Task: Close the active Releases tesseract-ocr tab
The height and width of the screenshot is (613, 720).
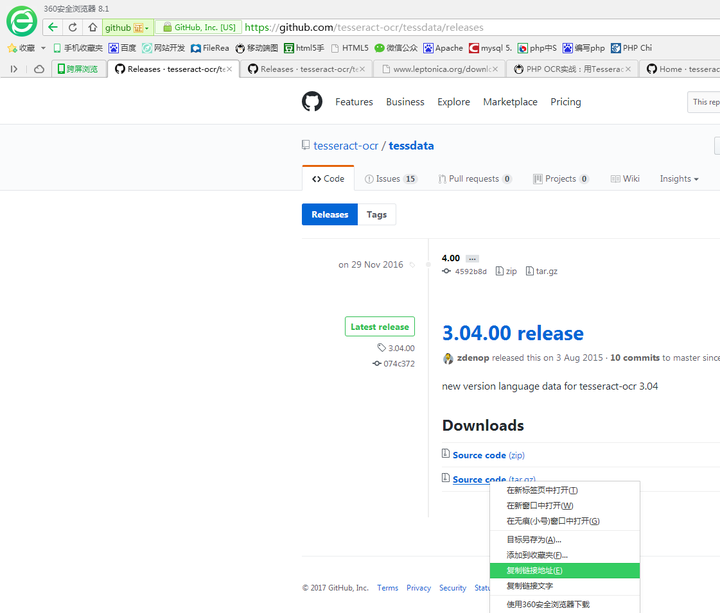Action: tap(229, 69)
